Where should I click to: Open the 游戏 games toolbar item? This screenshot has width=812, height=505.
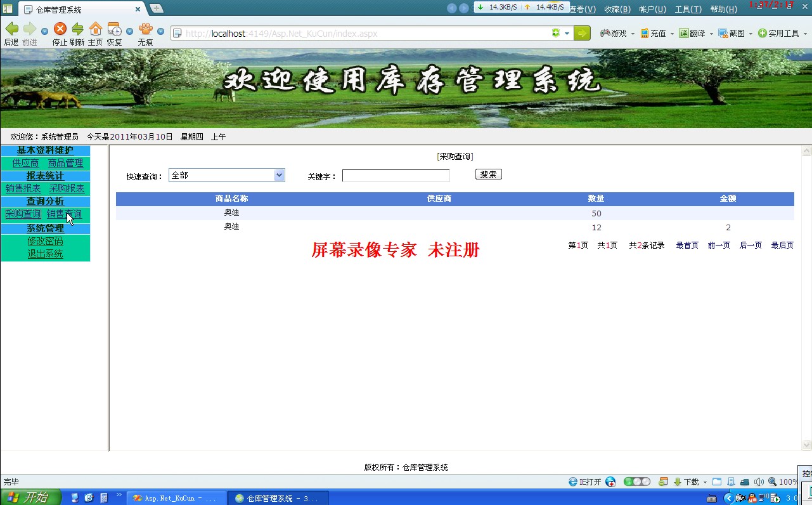[613, 33]
